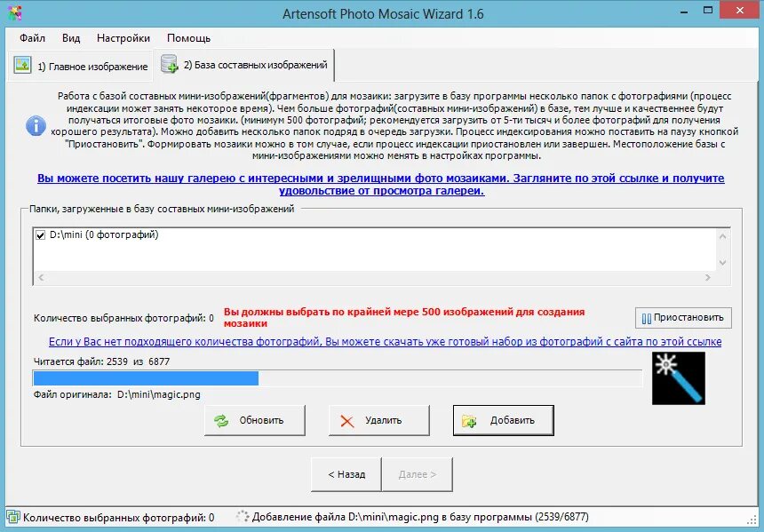The height and width of the screenshot is (532, 764).
Task: Open the Помощь menu
Action: [188, 38]
